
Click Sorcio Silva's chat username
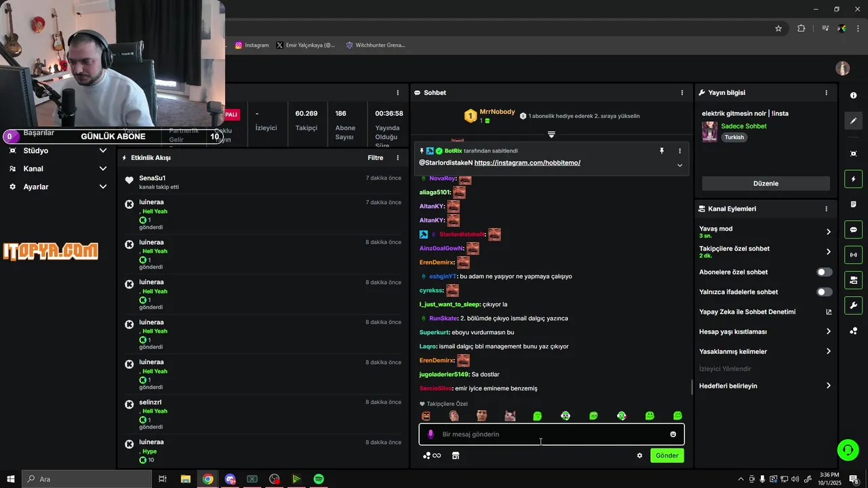pos(435,388)
